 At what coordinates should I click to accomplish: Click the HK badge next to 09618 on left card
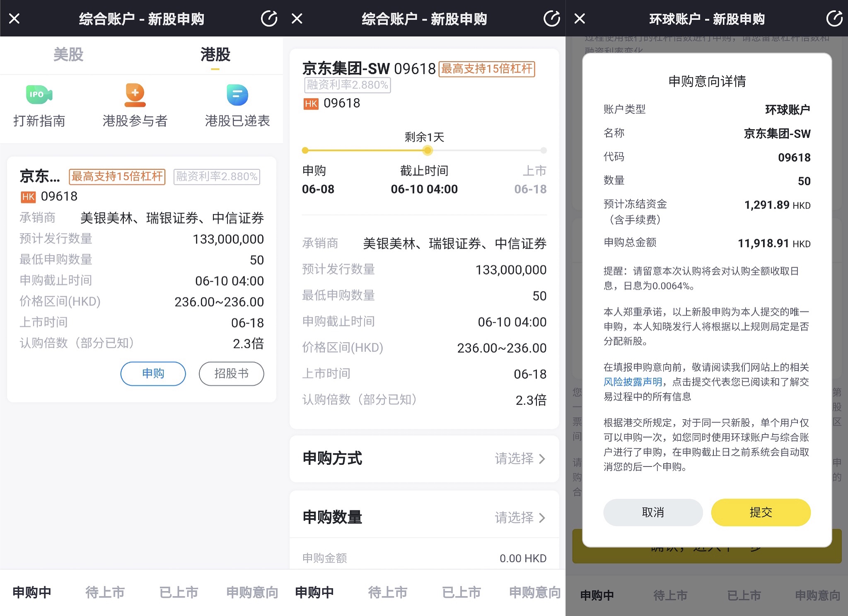tap(28, 197)
